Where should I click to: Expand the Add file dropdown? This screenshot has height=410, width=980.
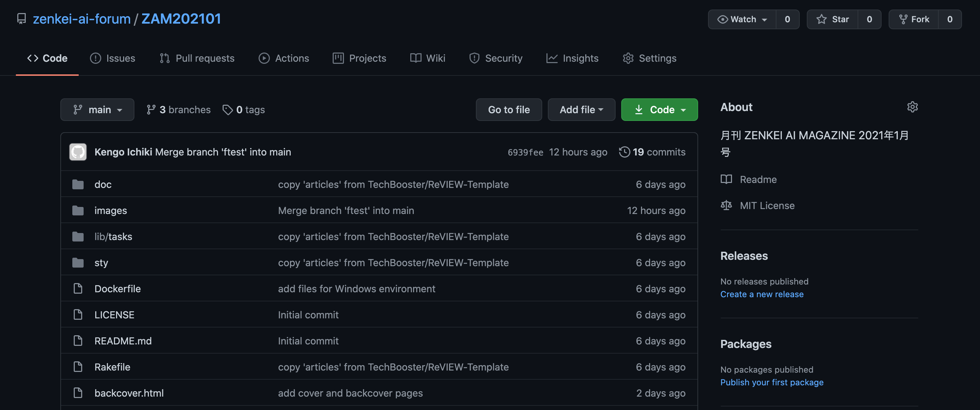coord(581,110)
